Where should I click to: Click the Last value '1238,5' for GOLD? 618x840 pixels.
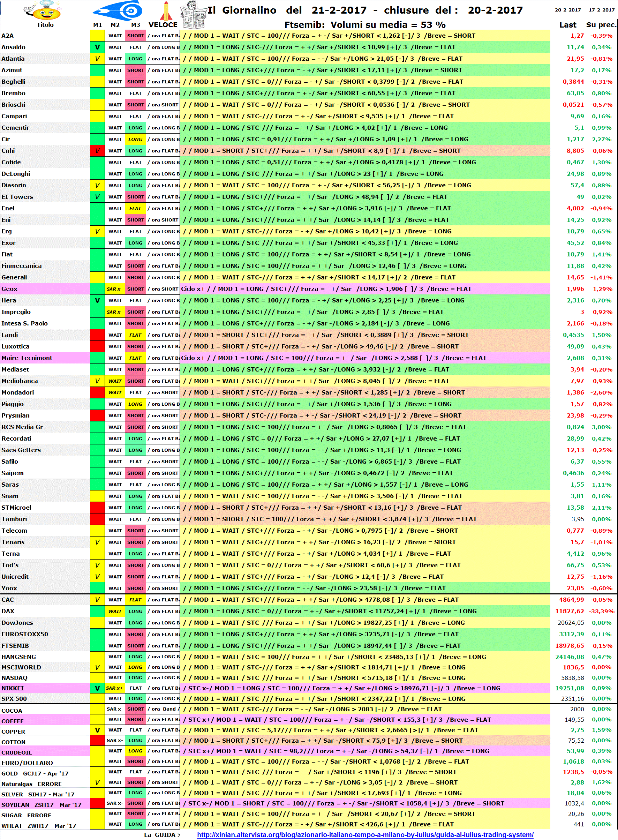click(x=573, y=772)
